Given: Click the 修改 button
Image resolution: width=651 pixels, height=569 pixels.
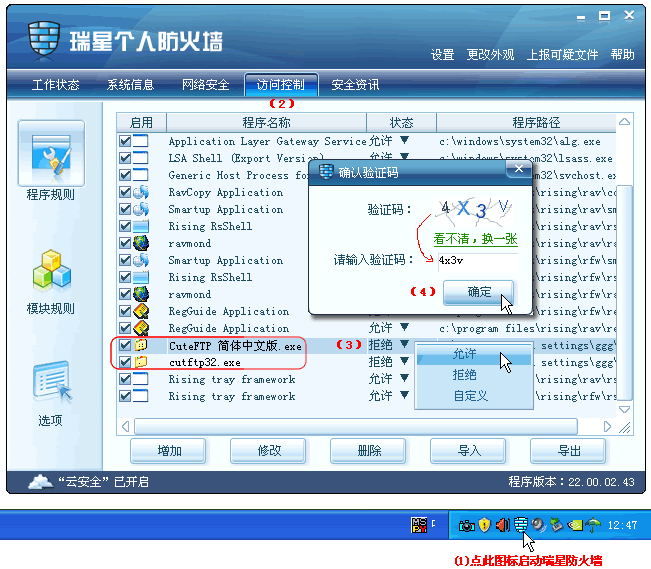Looking at the screenshot, I should pyautogui.click(x=268, y=451).
